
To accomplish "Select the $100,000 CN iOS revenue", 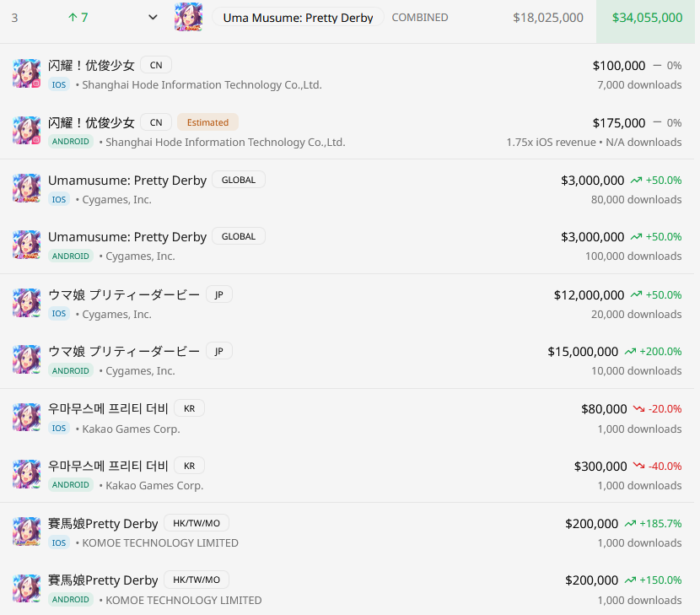I will click(619, 66).
